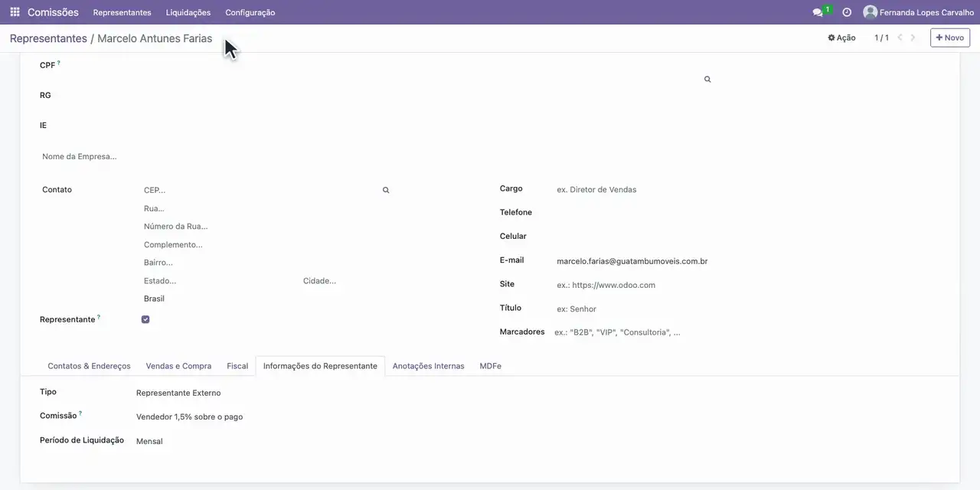Click the Bairro input field
Viewport: 980px width, 490px height.
[266, 263]
